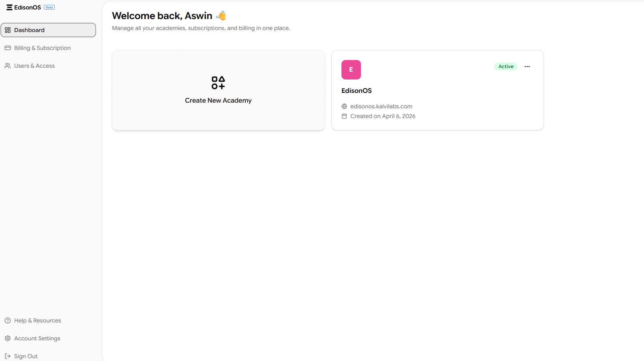
Task: Click the Sign Out arrow icon
Action: click(x=8, y=356)
